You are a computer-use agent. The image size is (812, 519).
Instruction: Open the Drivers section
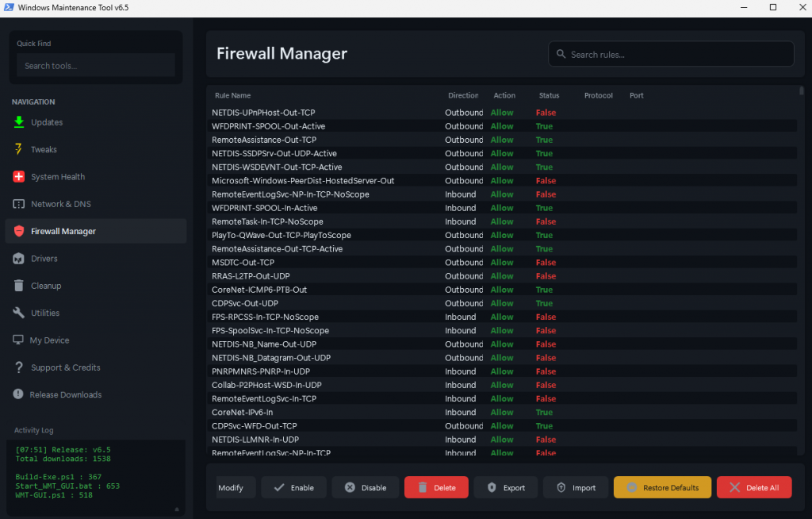96,258
